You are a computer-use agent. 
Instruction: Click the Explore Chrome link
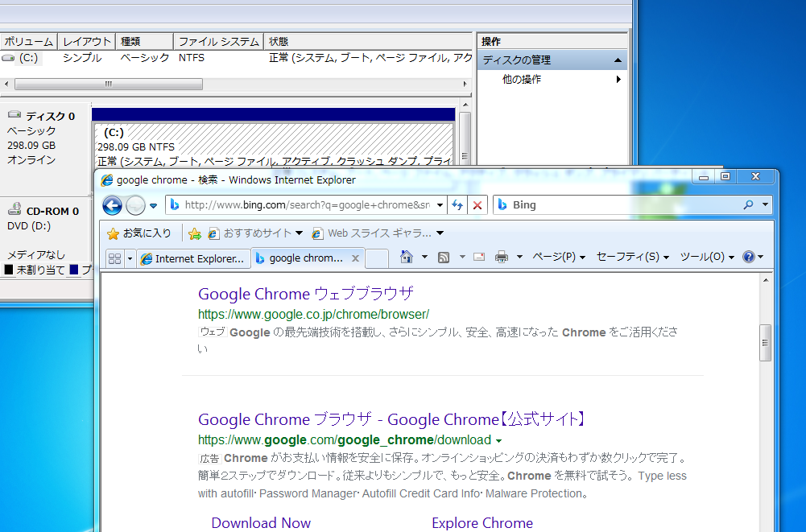coord(482,523)
